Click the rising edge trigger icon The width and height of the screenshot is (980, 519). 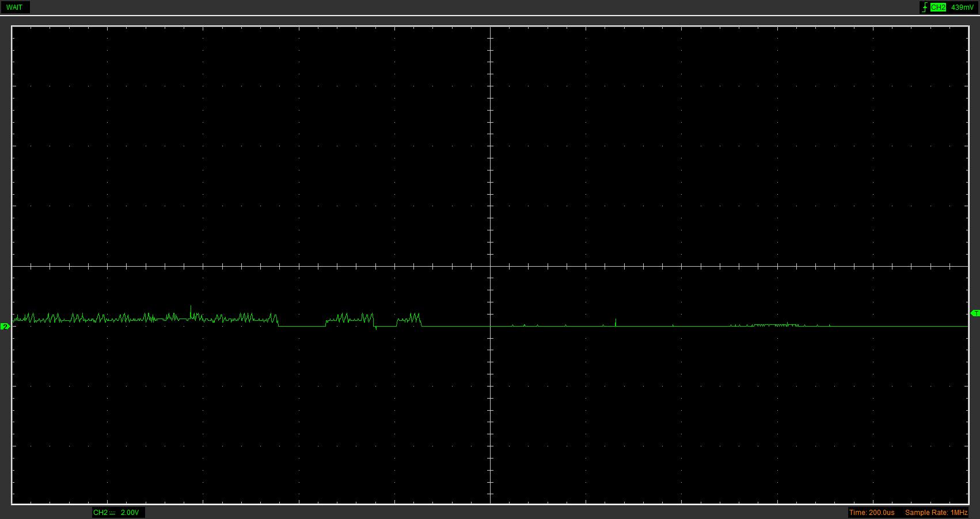pos(925,7)
